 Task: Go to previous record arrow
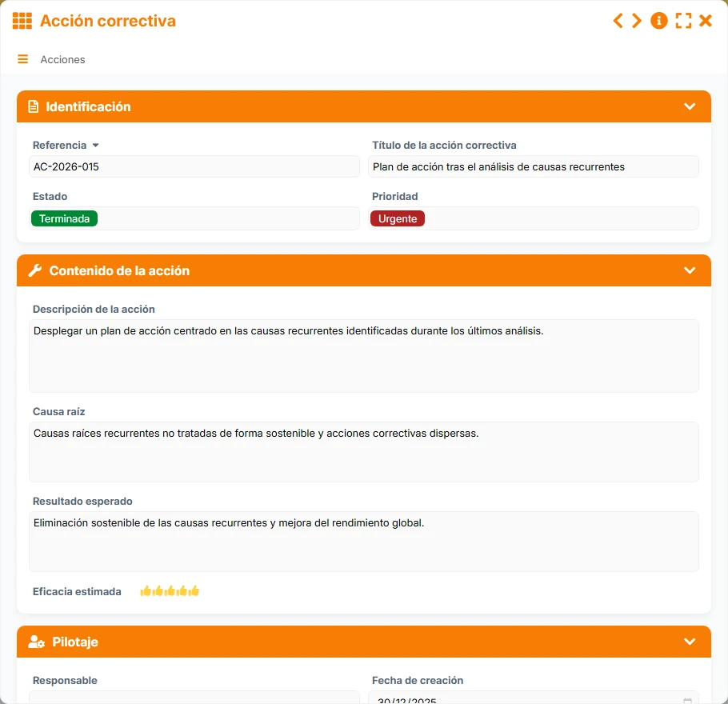[x=618, y=21]
